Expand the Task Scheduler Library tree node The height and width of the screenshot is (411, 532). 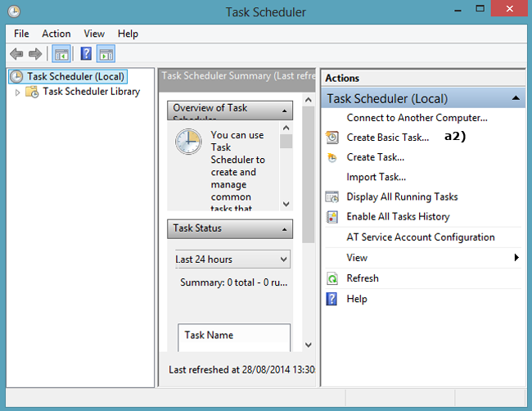click(18, 93)
